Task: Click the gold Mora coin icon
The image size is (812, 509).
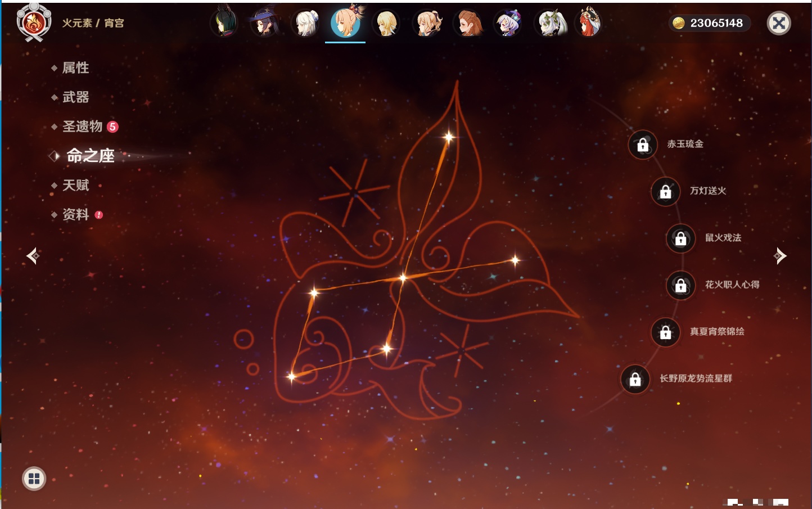Action: point(679,23)
